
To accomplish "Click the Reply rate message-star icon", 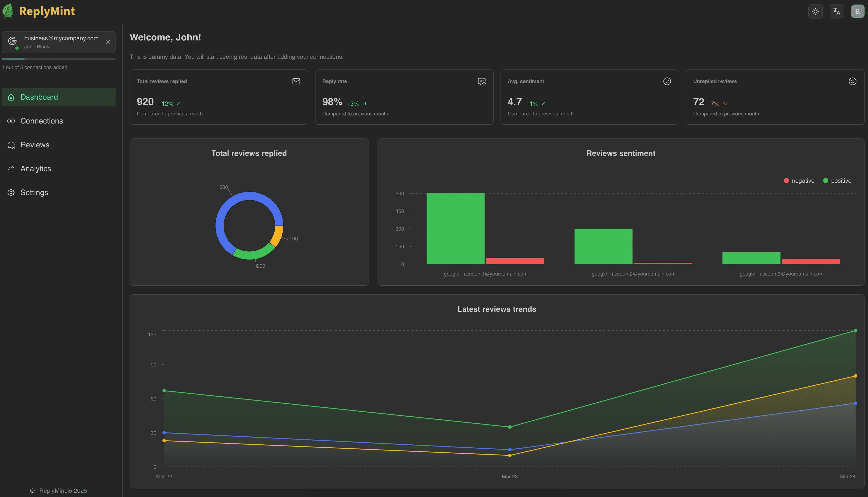I will 482,82.
